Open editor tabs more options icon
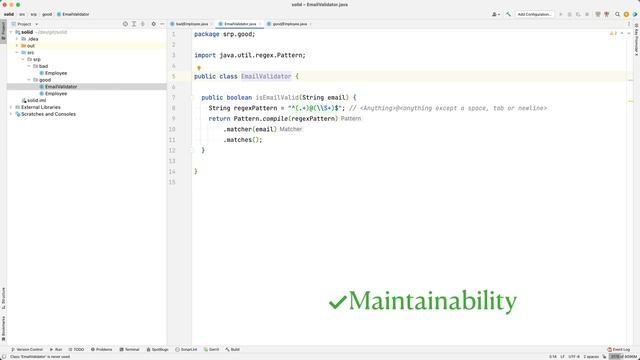640x360 pixels. (x=629, y=24)
